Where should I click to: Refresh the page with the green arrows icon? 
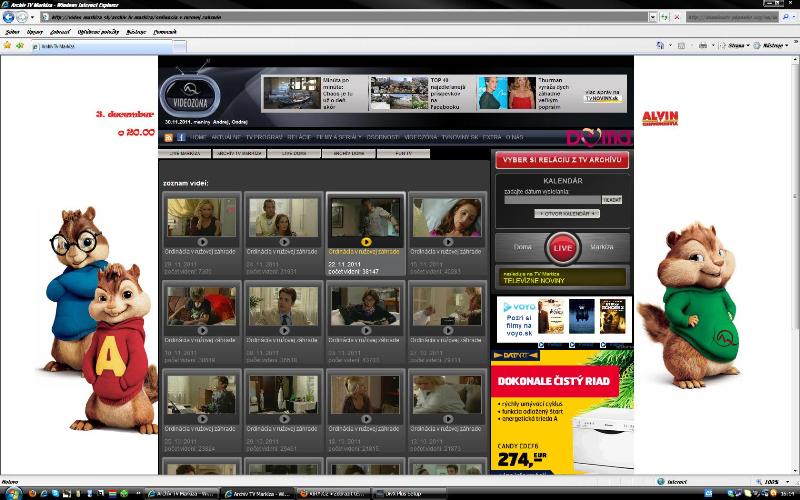(664, 17)
